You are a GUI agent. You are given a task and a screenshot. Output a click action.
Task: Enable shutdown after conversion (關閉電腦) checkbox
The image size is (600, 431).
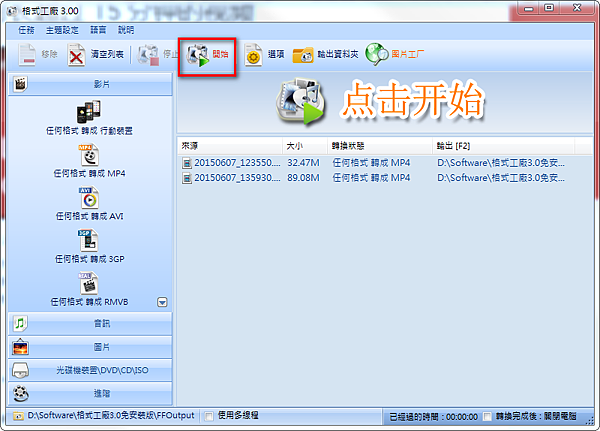(487, 416)
